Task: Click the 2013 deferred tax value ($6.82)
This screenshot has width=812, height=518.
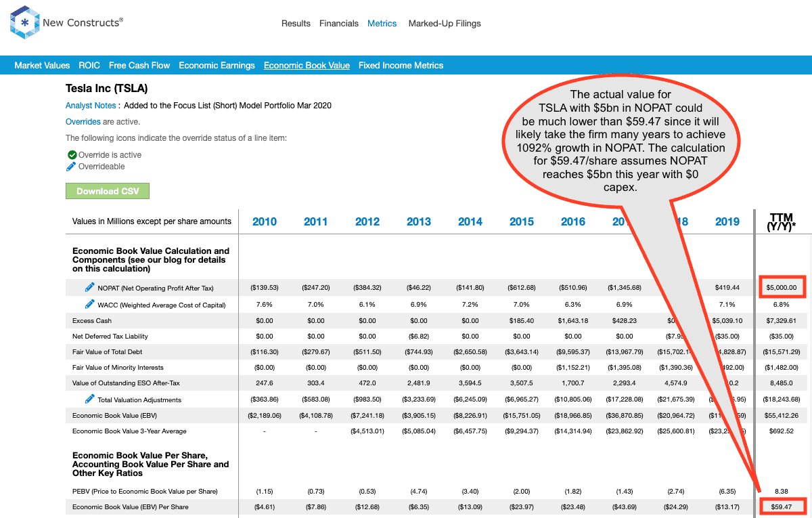Action: [x=419, y=336]
